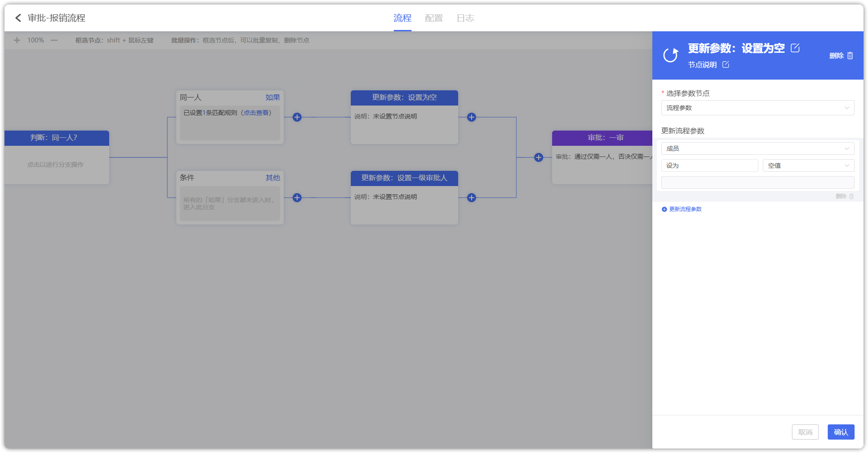Click 点击以进行分支操作 in the judge node
Screen dimensions: 868x453
(x=55, y=165)
